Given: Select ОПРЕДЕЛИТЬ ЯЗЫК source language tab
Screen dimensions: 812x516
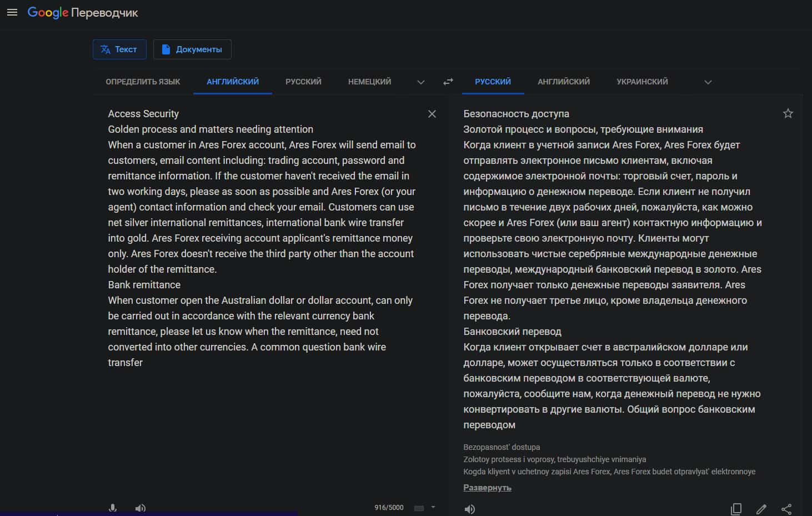Looking at the screenshot, I should [143, 82].
